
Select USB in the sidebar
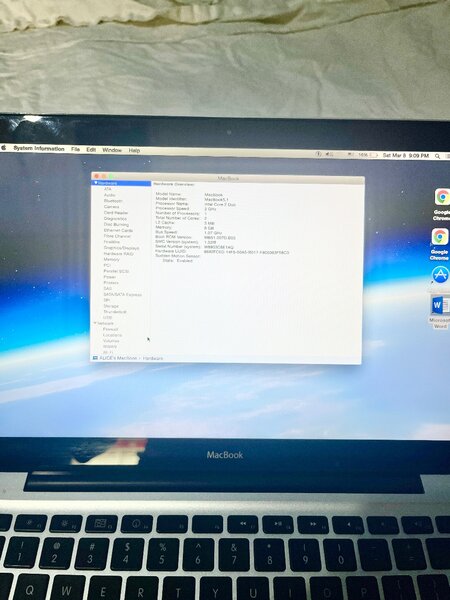[x=108, y=318]
